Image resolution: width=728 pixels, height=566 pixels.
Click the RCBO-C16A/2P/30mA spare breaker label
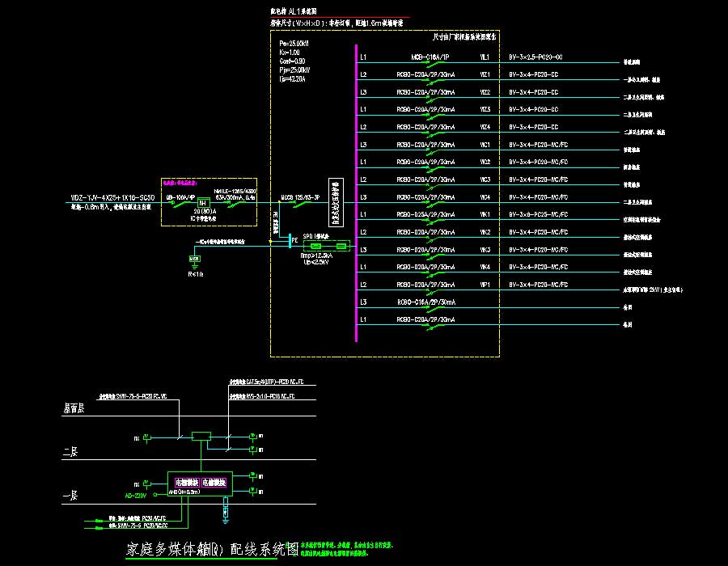click(x=426, y=302)
